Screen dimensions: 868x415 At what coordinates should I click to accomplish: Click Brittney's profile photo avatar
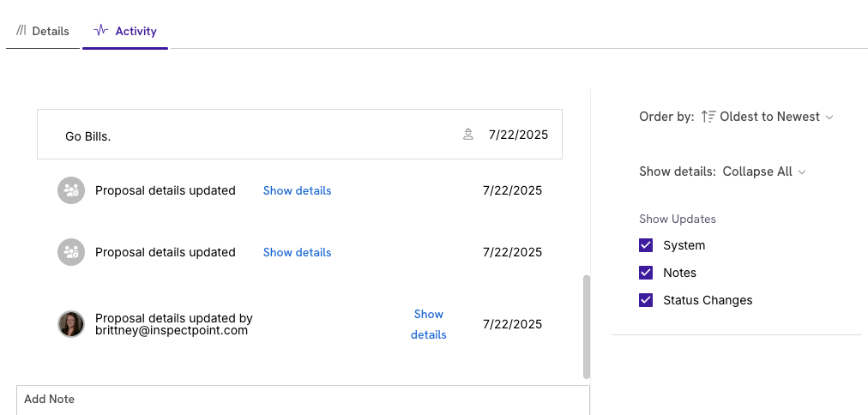[71, 324]
